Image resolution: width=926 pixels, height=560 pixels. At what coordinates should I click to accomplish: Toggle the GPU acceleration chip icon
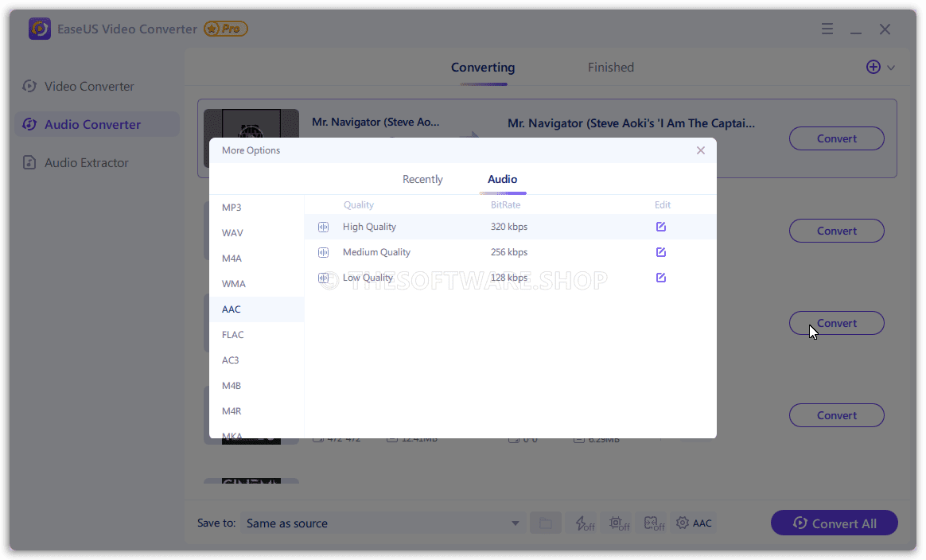tap(620, 523)
